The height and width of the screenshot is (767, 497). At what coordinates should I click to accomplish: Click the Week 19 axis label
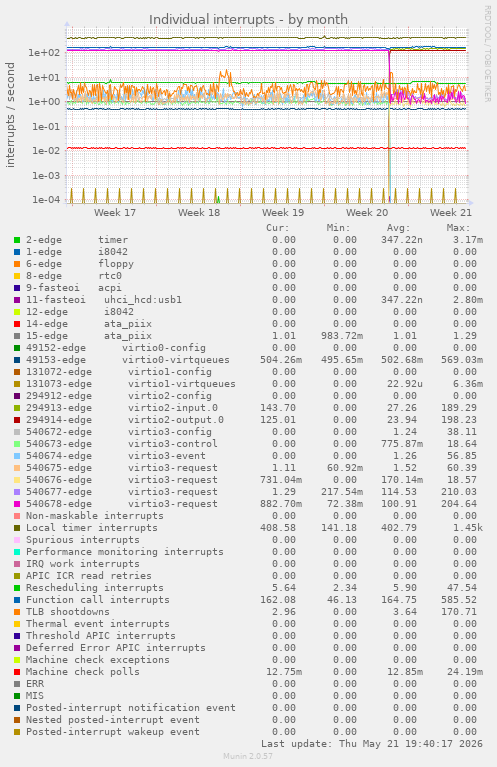(x=283, y=212)
